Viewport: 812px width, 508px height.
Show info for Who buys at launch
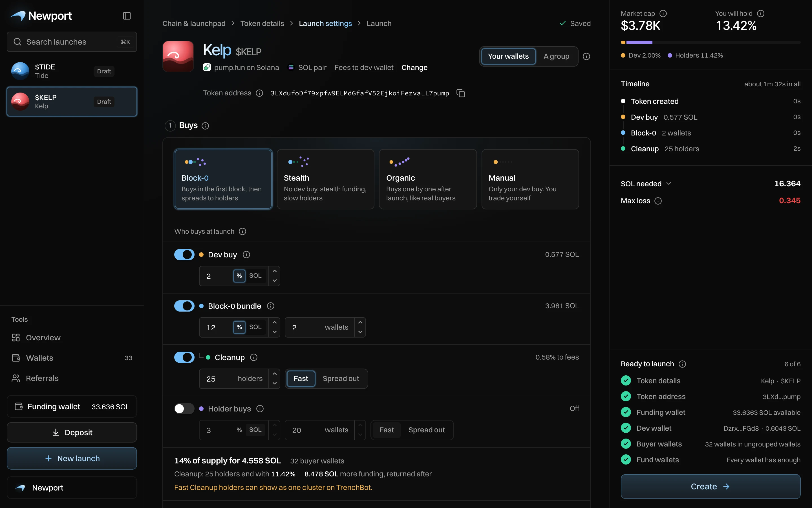click(242, 231)
